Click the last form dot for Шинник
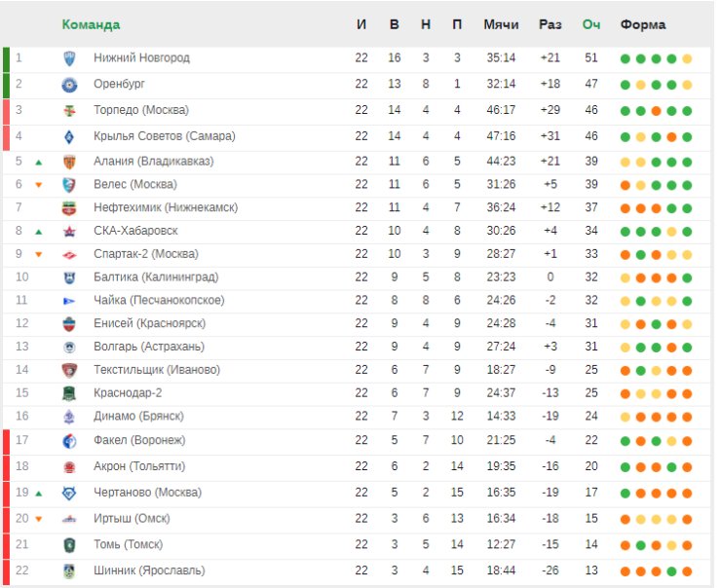 [687, 571]
